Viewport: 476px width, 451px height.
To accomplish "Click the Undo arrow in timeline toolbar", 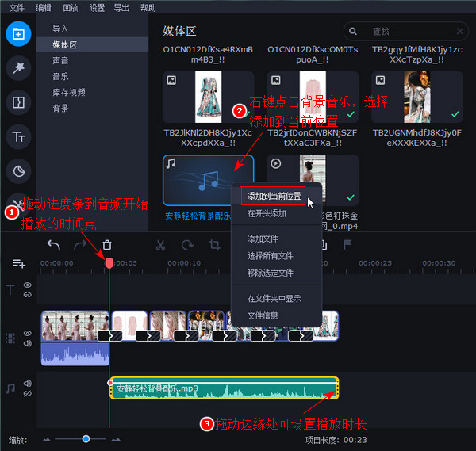I will coord(53,245).
